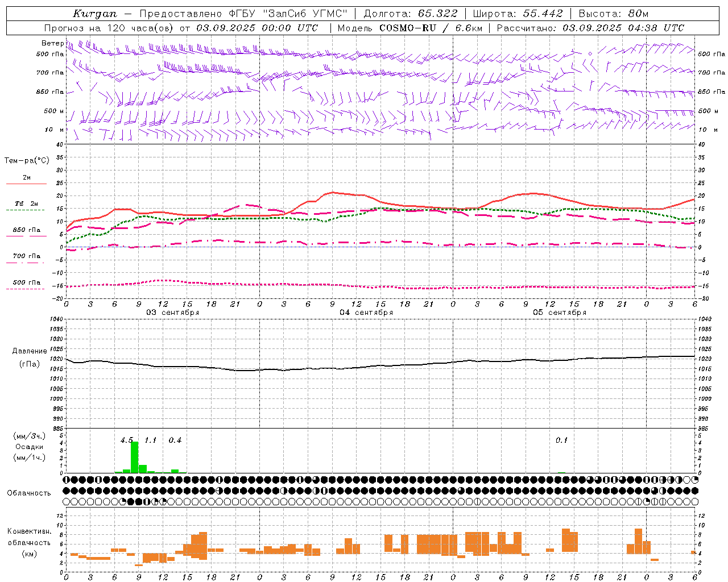Screen dimensions: 728x582
Task: Click the 04 сентября date label
Action: [x=366, y=313]
